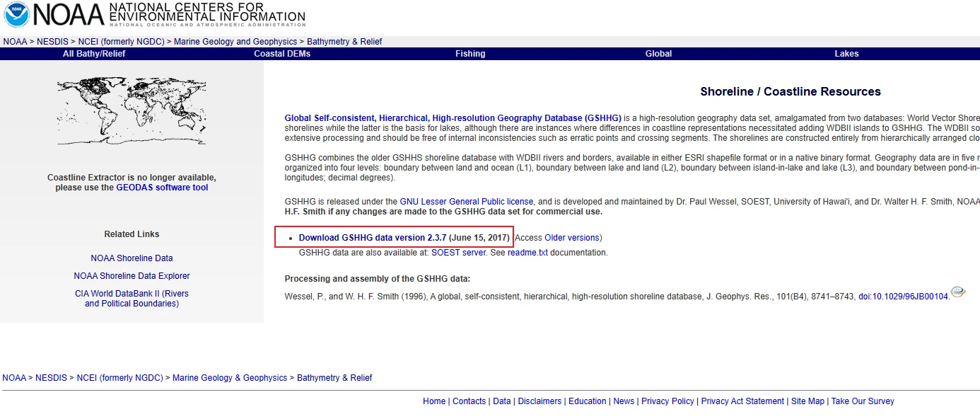Download GSHHG data version 2.3.7

point(373,238)
